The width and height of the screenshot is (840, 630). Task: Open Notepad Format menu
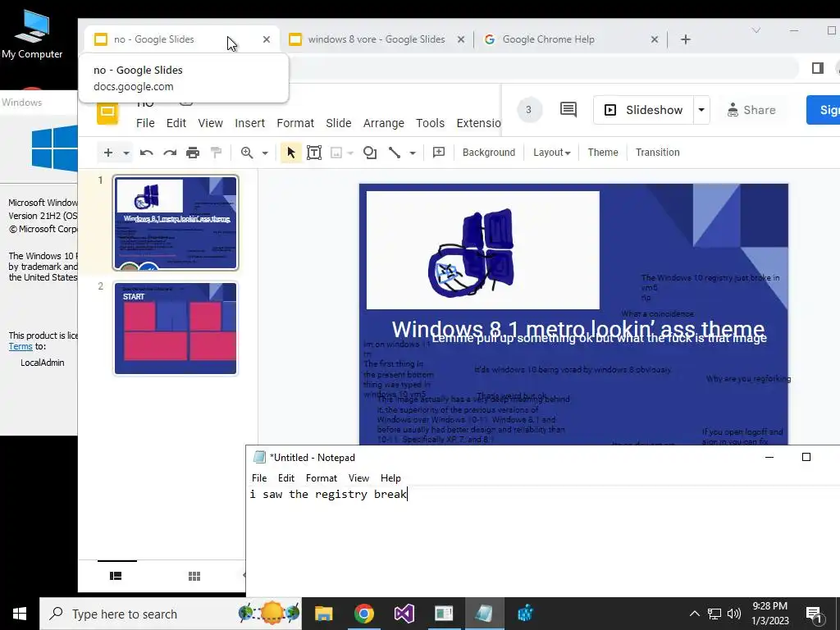point(322,478)
